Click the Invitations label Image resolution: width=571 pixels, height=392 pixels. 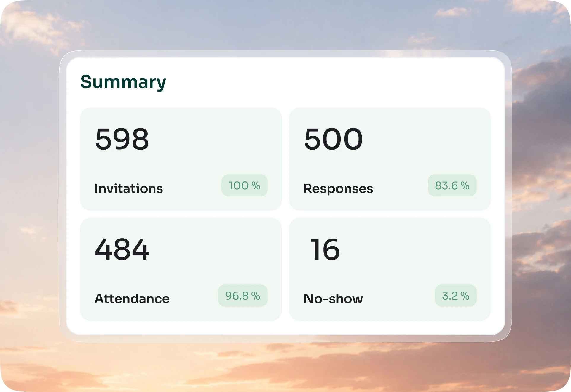(129, 188)
